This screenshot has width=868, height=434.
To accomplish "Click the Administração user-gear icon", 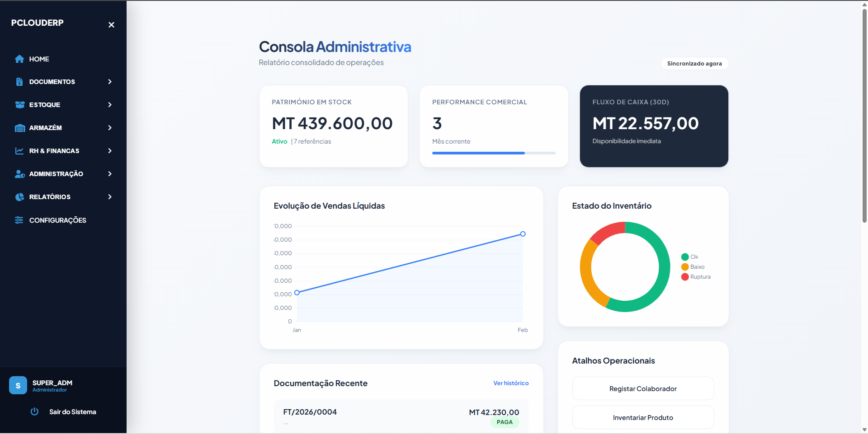I will point(19,174).
